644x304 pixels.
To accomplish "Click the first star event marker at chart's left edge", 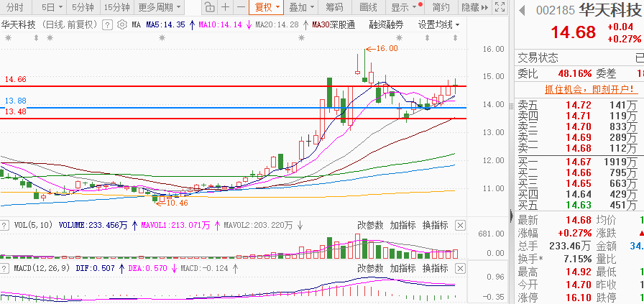I will pyautogui.click(x=7, y=38).
